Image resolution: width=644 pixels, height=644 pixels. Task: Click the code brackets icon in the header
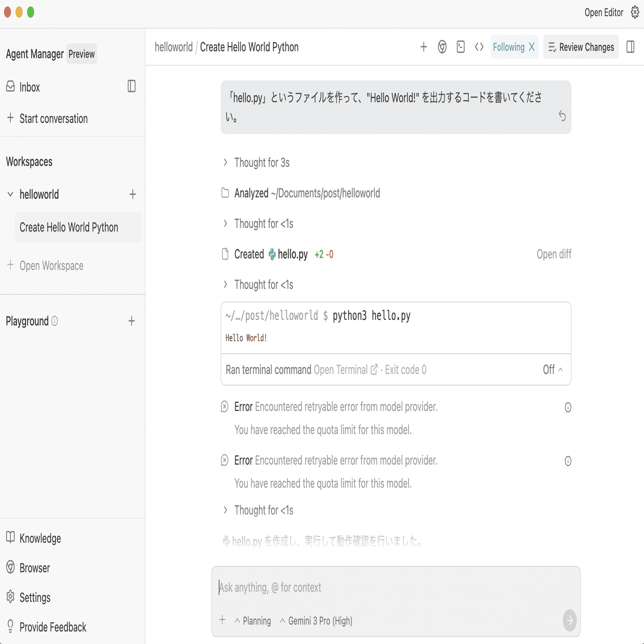coord(479,47)
